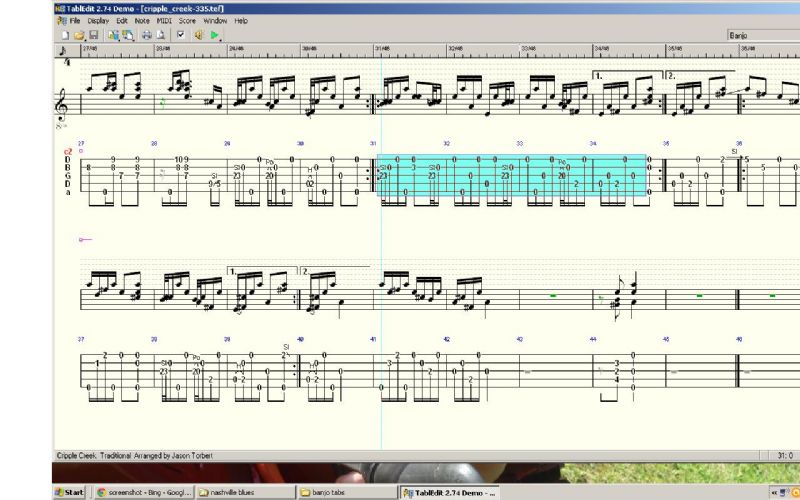
Task: Open the Banjo instrument dropdown
Action: (764, 35)
